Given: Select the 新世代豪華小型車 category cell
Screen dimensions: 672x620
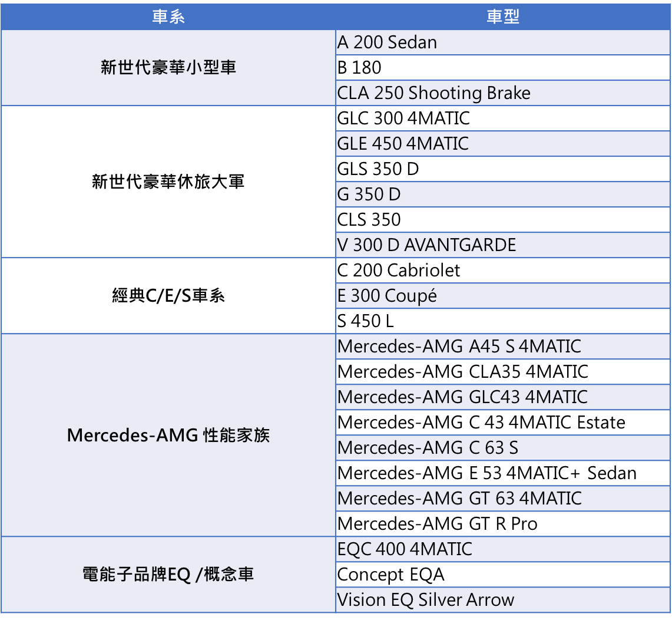Looking at the screenshot, I should 168,67.
